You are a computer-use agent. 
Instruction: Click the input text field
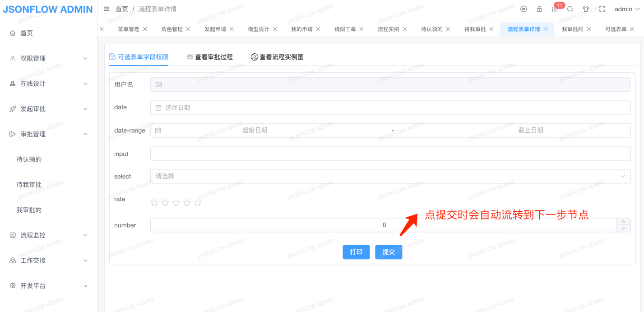coord(390,154)
